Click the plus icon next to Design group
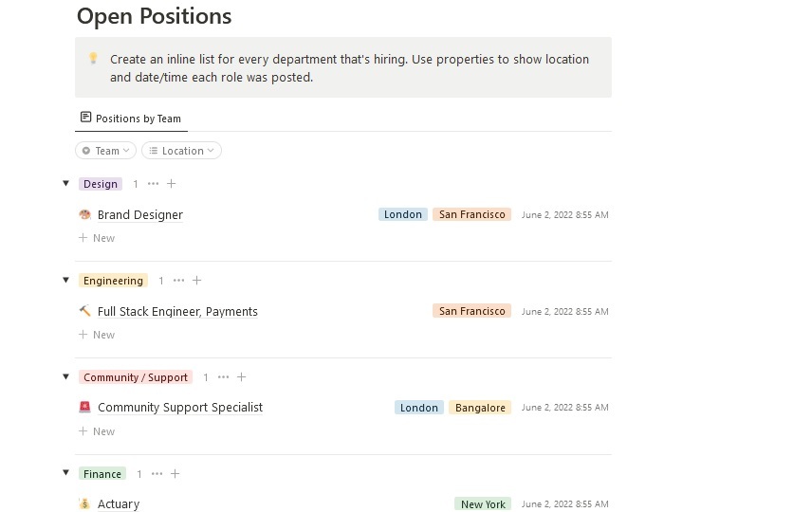 click(x=171, y=184)
